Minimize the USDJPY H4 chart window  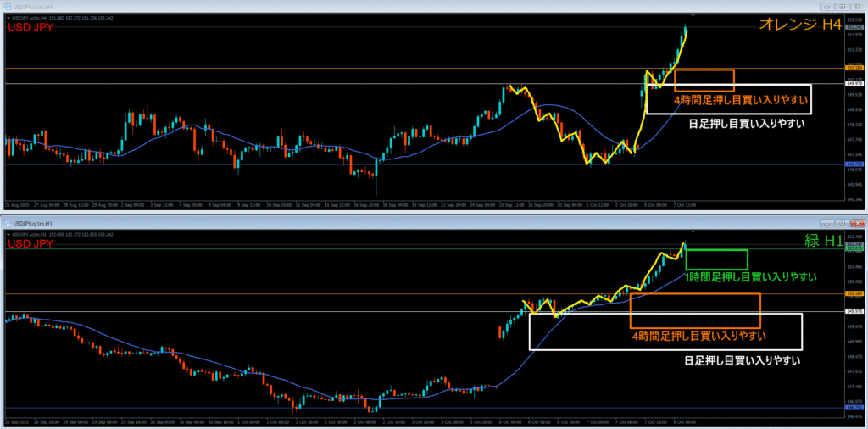(x=828, y=7)
